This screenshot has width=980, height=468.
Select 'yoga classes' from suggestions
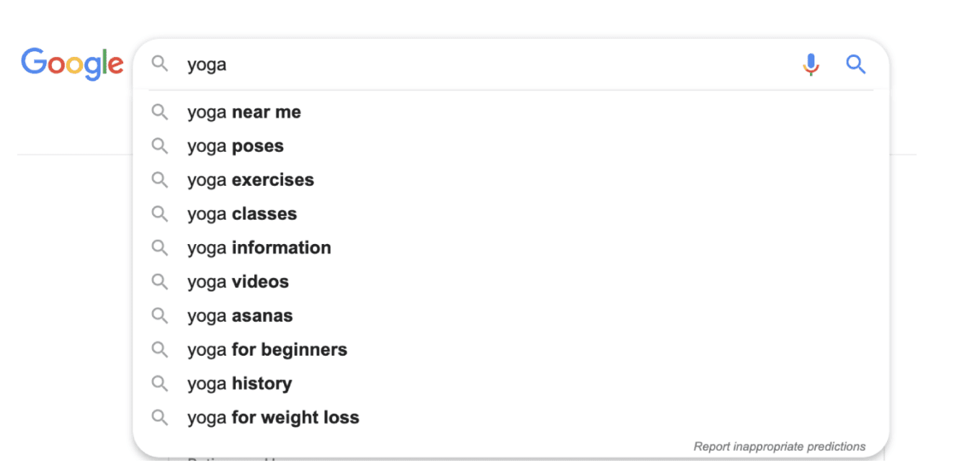(x=511, y=214)
